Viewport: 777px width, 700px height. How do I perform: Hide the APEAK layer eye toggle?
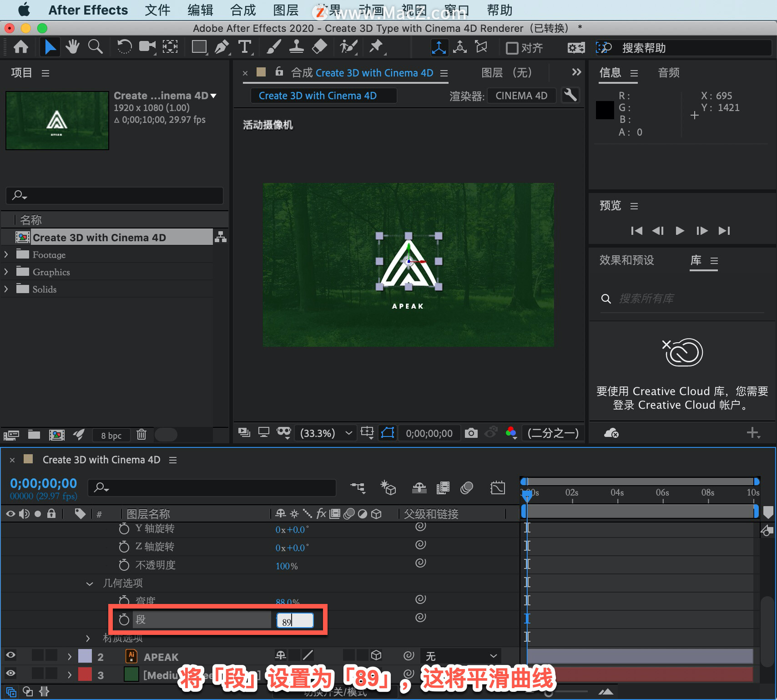click(10, 655)
